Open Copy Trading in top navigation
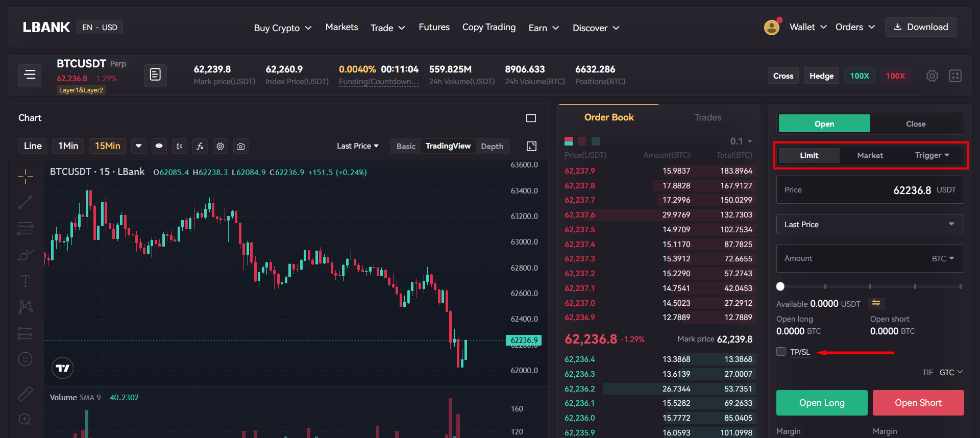This screenshot has height=438, width=980. point(488,27)
